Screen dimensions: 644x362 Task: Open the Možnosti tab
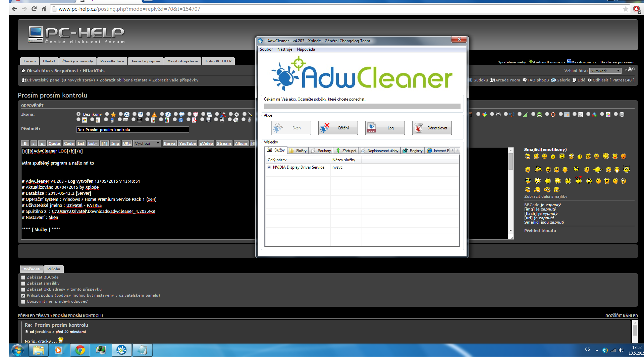point(32,269)
